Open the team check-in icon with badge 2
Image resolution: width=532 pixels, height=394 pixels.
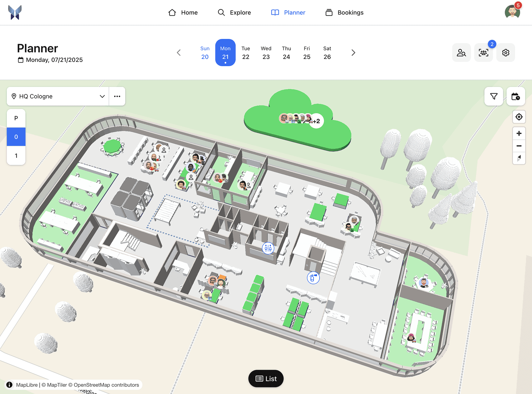tap(483, 53)
